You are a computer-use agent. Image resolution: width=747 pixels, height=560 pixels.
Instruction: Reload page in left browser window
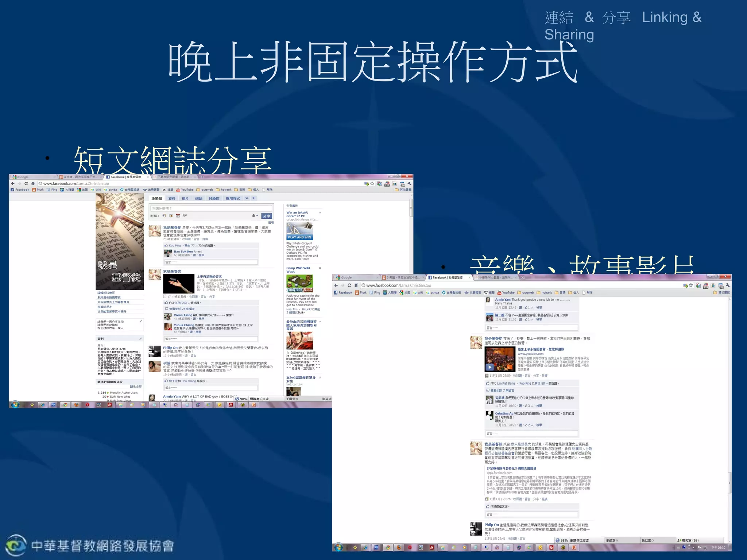26,183
